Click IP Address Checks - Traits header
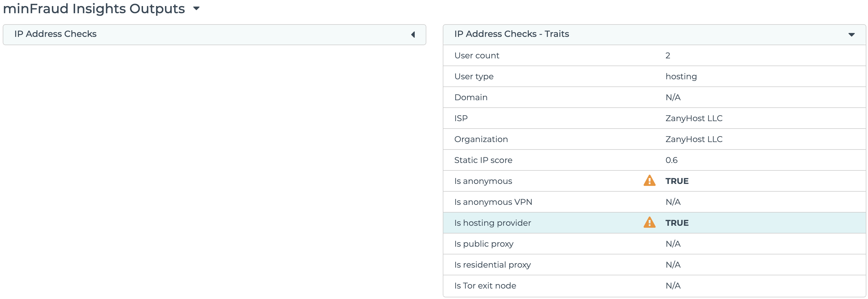Viewport: 868px width, 299px height. tap(511, 34)
